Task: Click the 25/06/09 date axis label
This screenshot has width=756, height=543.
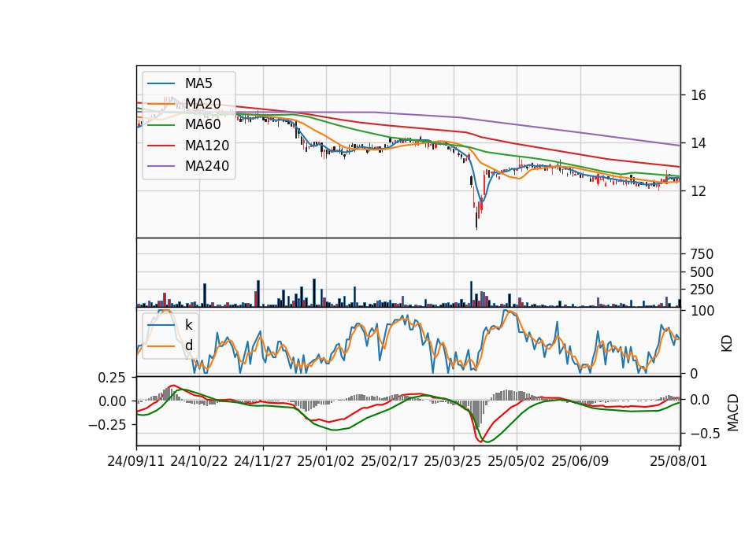Action: tap(580, 461)
